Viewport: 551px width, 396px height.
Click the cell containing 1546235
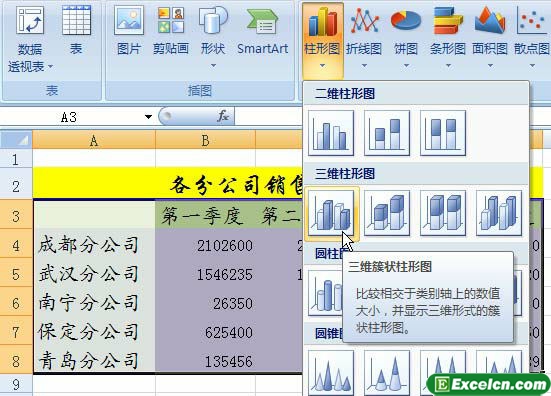pyautogui.click(x=206, y=273)
